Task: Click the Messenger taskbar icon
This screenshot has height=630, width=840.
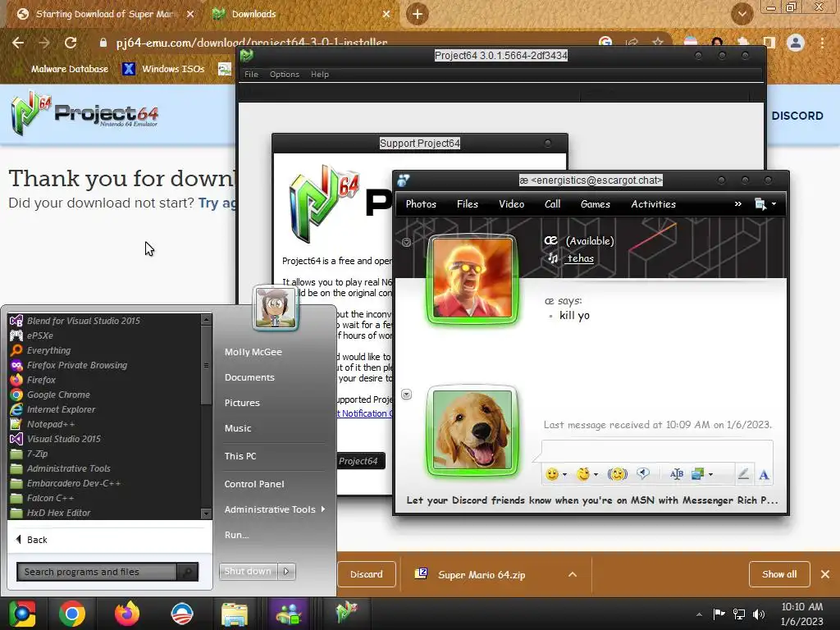Action: tap(289, 614)
